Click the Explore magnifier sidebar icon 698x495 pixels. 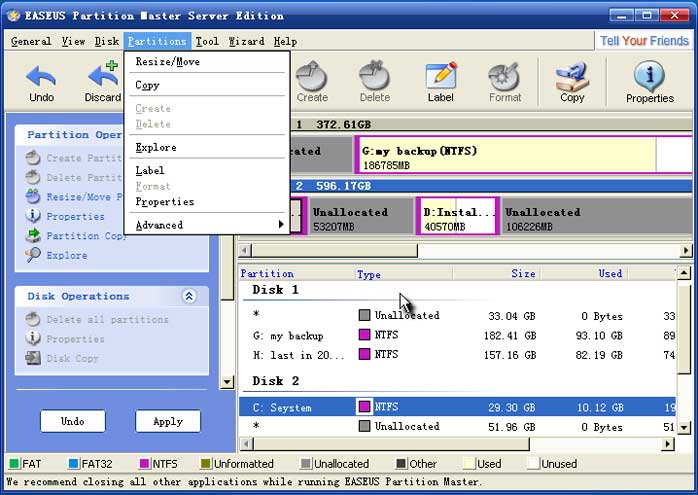coord(33,255)
